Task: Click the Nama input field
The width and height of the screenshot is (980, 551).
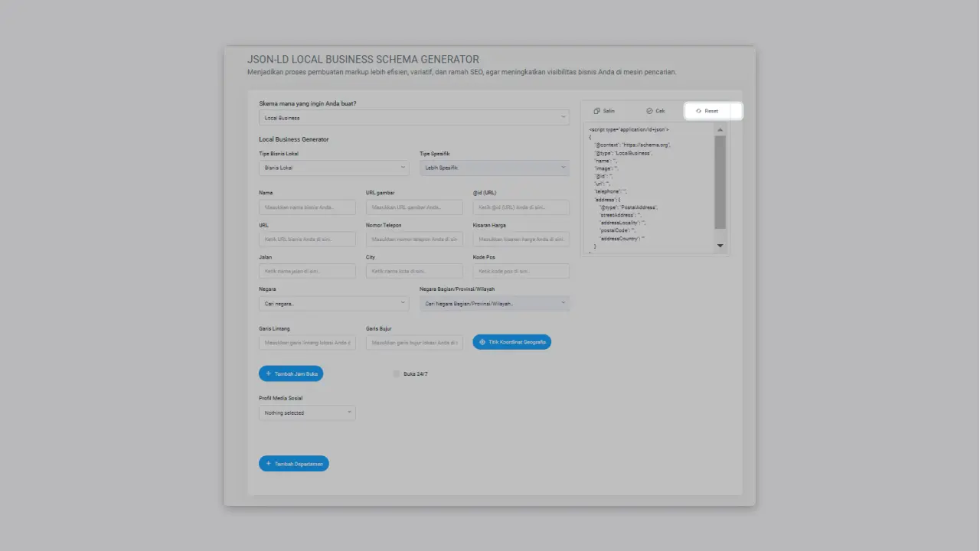Action: [x=306, y=207]
